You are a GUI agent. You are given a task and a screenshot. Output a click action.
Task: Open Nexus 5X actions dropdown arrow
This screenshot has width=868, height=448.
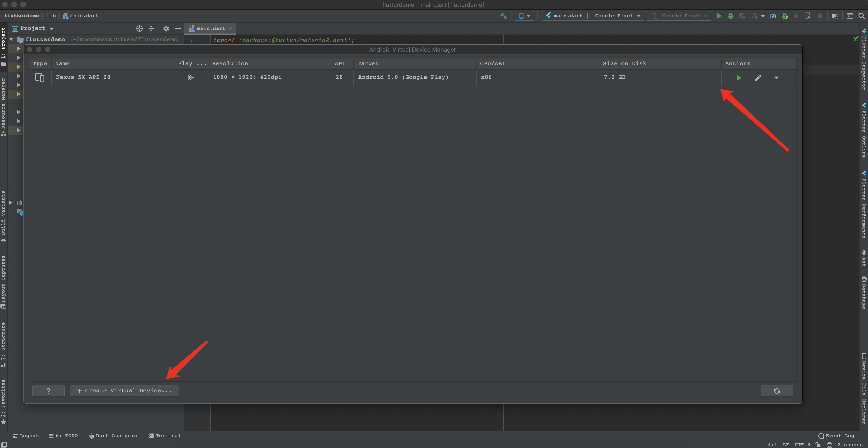[776, 78]
